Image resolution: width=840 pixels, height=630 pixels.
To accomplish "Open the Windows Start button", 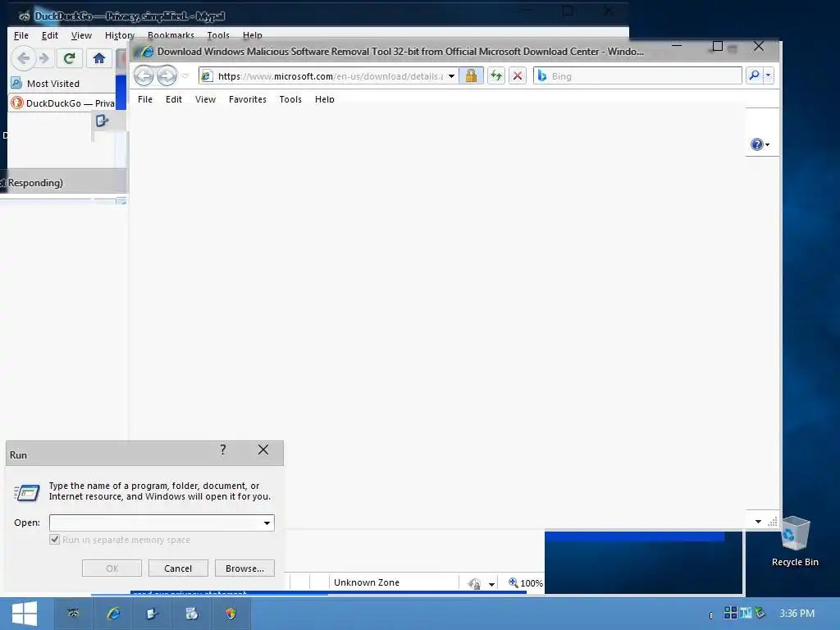I will click(x=25, y=614).
